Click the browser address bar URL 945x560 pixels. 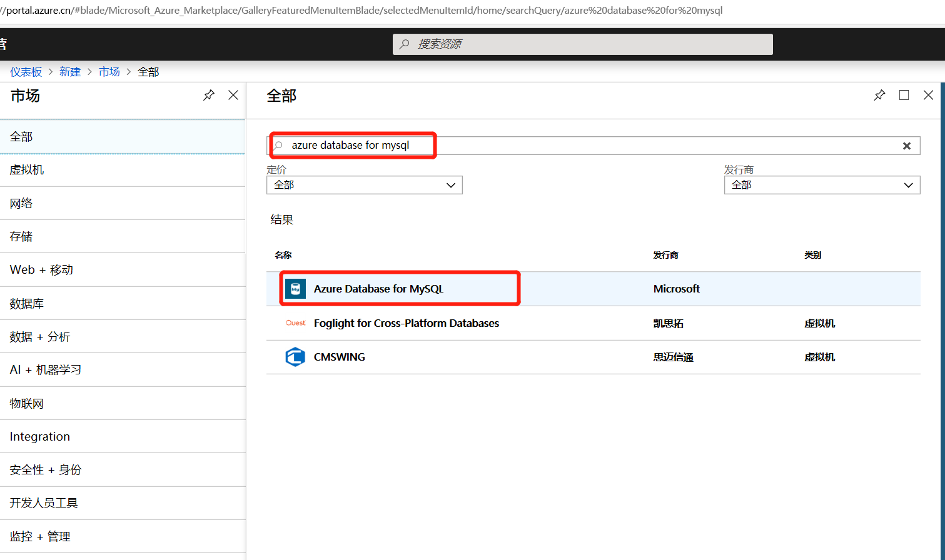pyautogui.click(x=361, y=11)
